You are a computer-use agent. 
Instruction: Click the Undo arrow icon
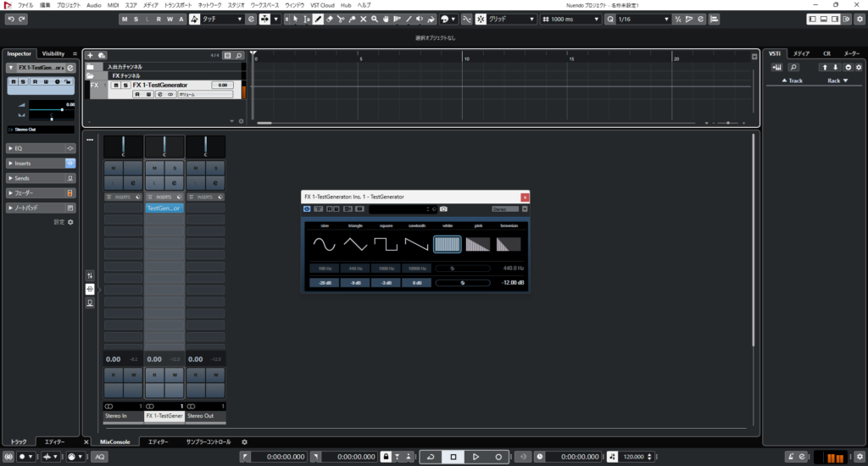tap(10, 19)
